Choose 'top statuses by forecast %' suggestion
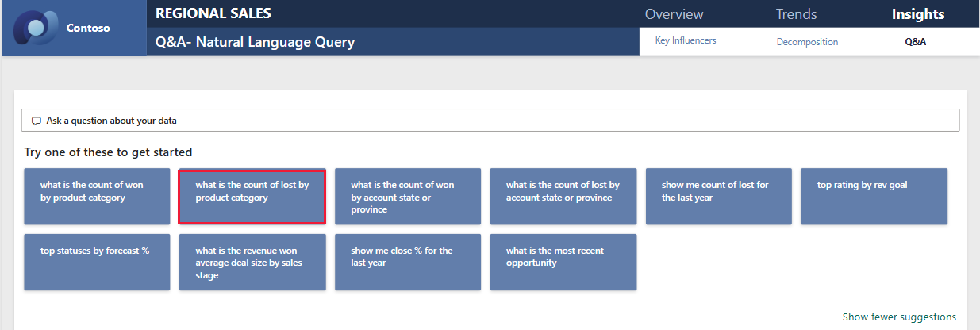The width and height of the screenshot is (980, 330). click(x=97, y=262)
